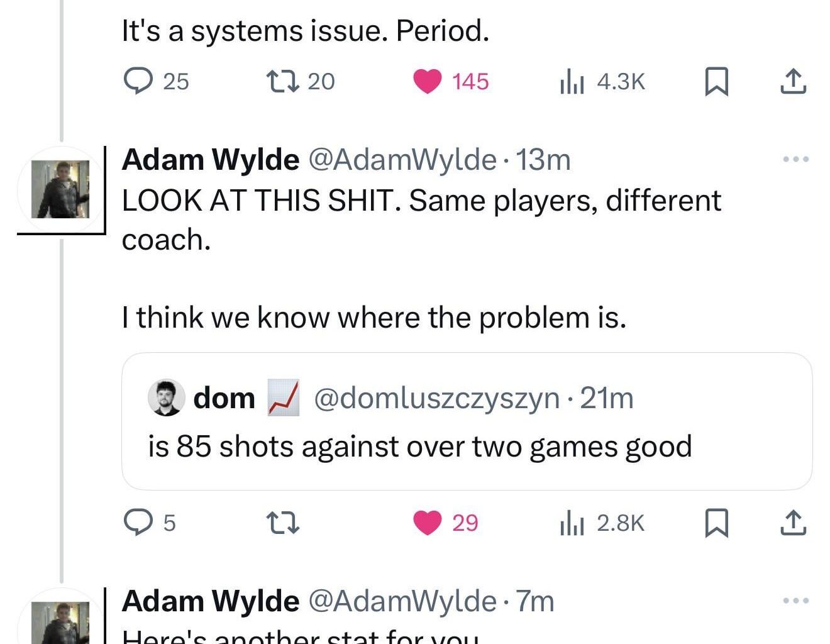Open Adam Wylde's avatar on 13m tweet
Viewport: 830px width, 644px height.
click(60, 189)
